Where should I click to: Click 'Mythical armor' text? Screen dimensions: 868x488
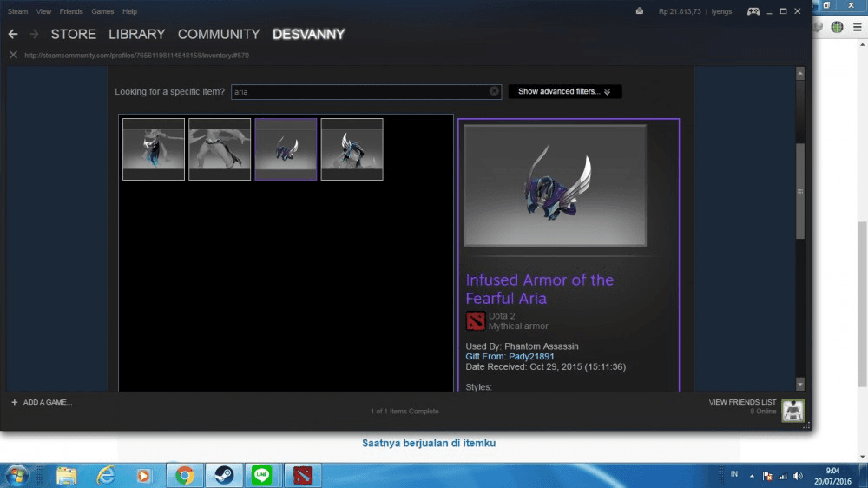518,326
